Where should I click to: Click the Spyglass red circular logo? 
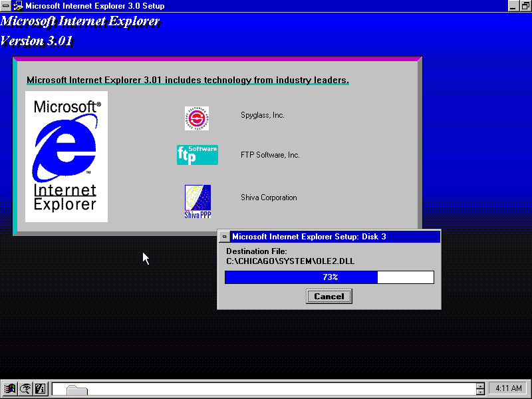pyautogui.click(x=197, y=118)
